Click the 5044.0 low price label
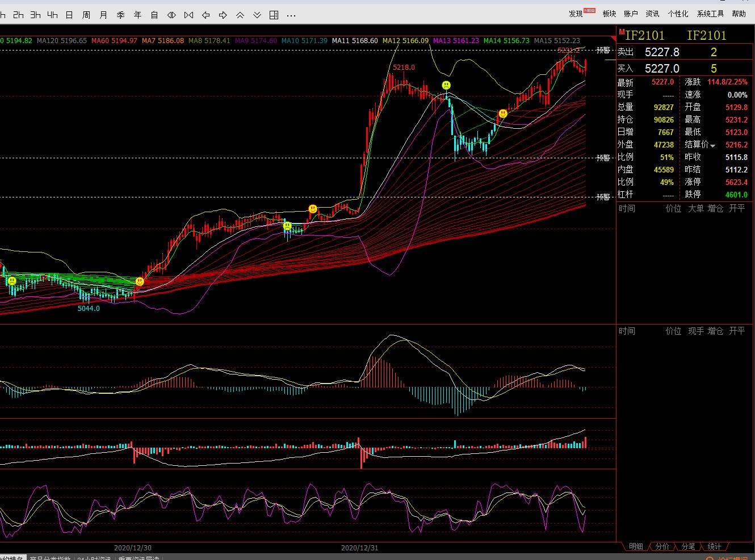 click(89, 309)
